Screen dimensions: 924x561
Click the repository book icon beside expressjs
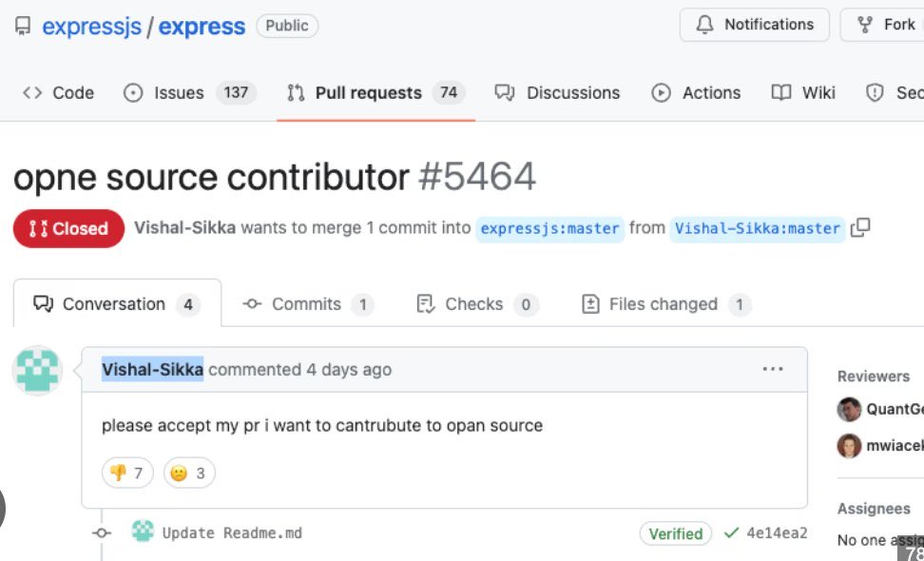[23, 26]
